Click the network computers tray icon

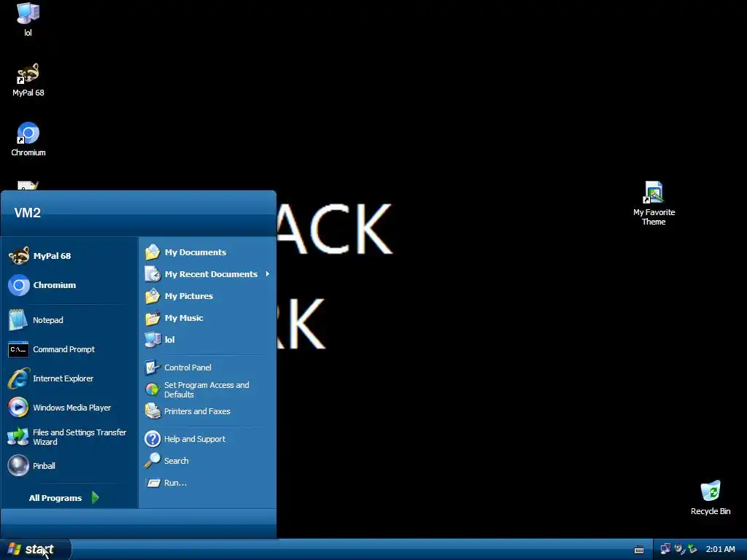[665, 549]
